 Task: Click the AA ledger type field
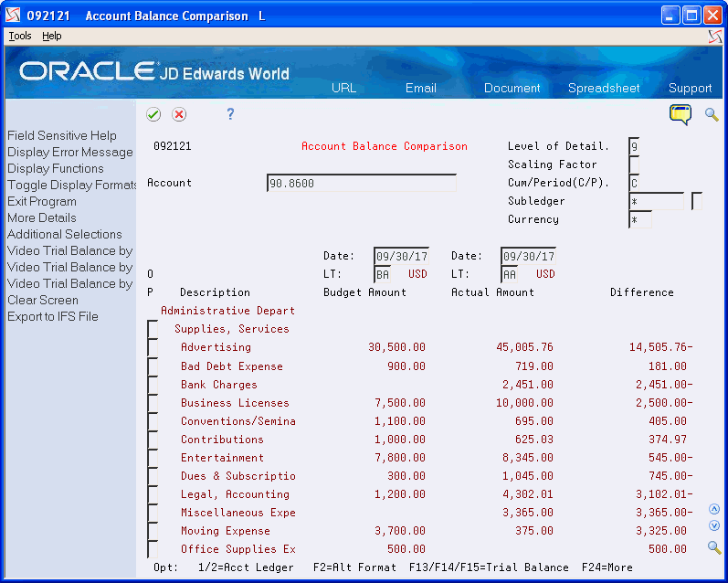(510, 274)
